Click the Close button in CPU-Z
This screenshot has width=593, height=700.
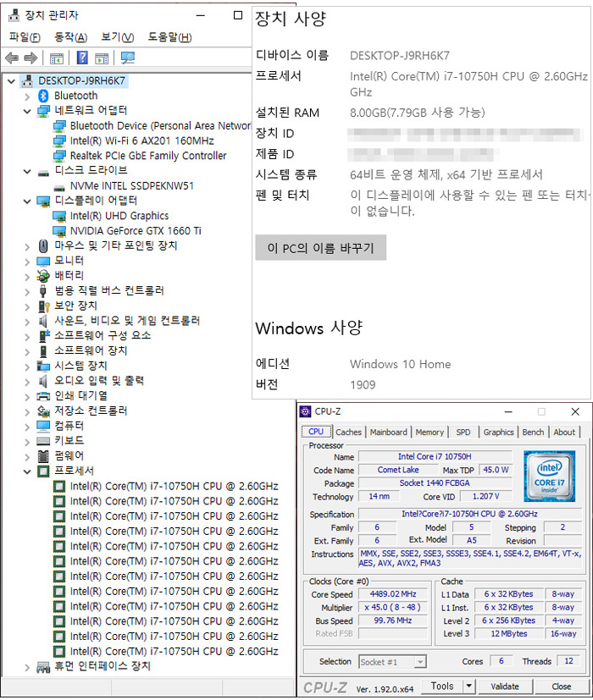[x=561, y=686]
